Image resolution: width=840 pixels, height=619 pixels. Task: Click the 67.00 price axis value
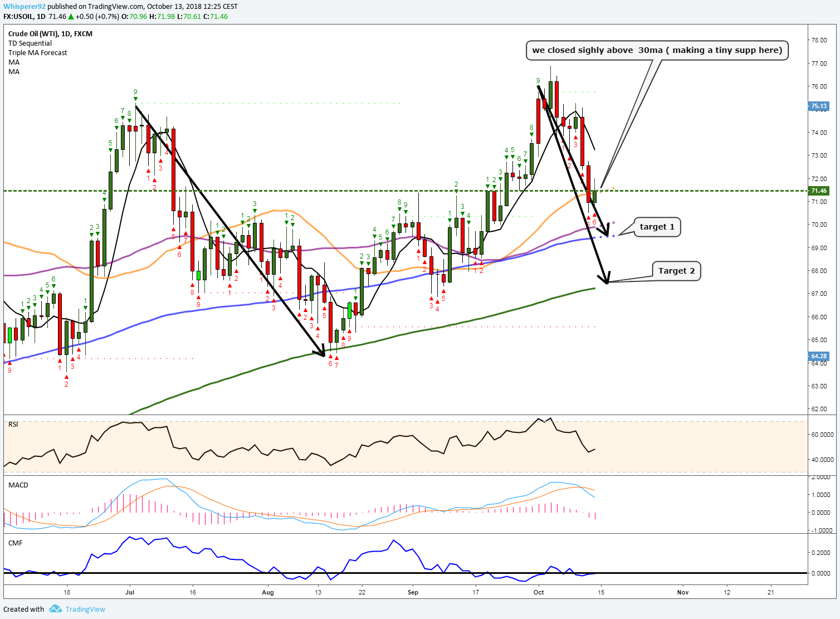(x=819, y=294)
